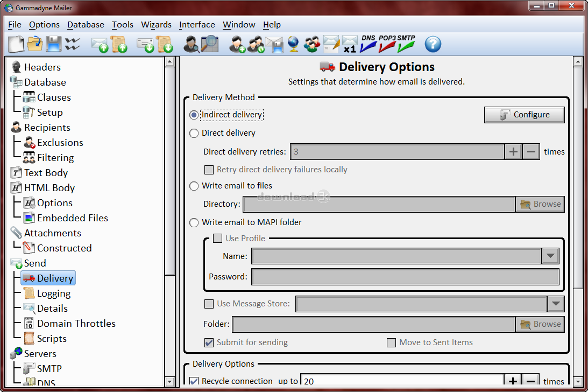Image resolution: width=588 pixels, height=392 pixels.
Task: Click the globe toolbar icon
Action: point(293,44)
